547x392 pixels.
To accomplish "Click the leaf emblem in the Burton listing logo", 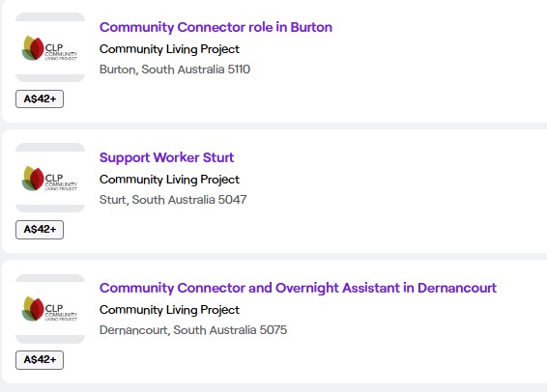I will [33, 48].
